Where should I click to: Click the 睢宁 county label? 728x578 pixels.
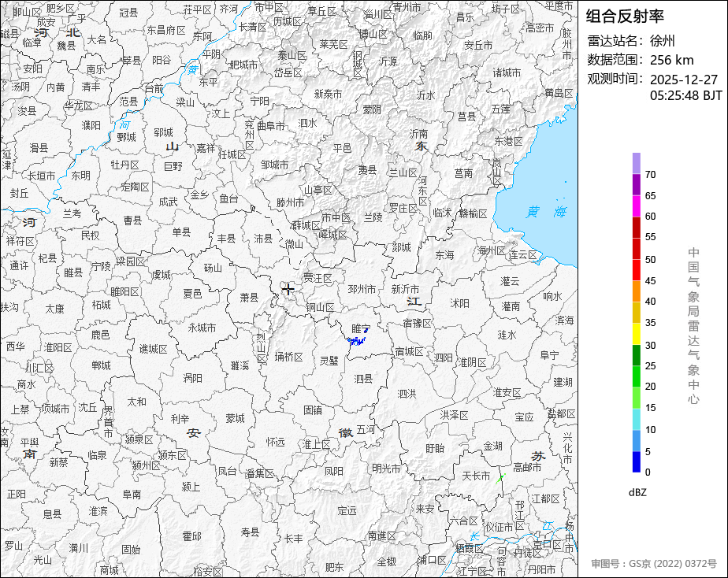(x=361, y=329)
